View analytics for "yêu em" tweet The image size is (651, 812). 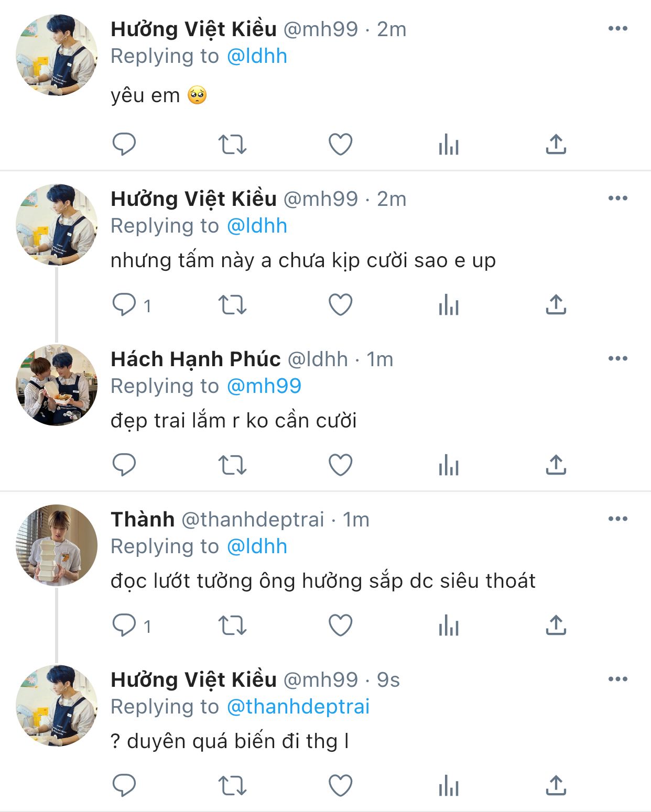448,144
